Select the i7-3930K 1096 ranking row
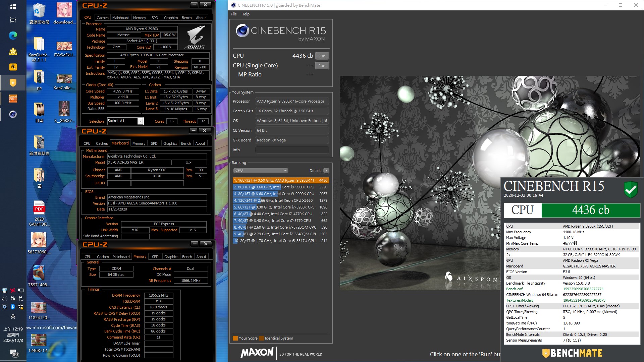 point(281,207)
